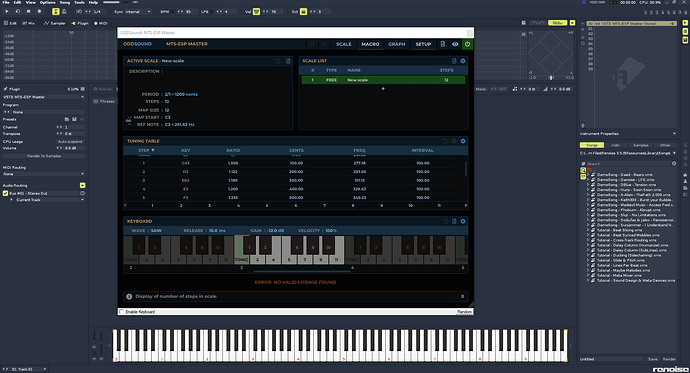This screenshot has width=690, height=373.
Task: Click the eye icon in plugin header
Action: click(455, 44)
